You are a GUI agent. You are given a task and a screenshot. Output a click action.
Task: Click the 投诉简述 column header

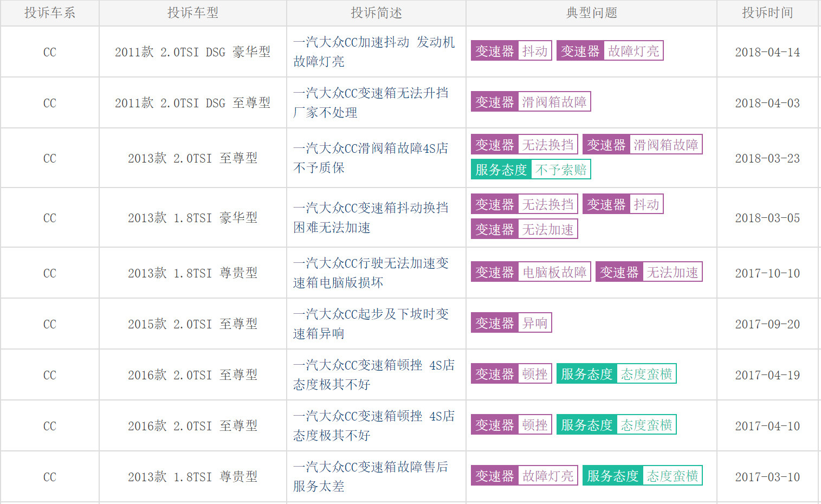pos(376,13)
